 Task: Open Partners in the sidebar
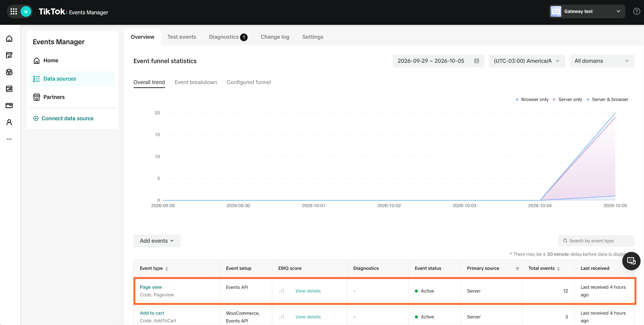click(72, 97)
